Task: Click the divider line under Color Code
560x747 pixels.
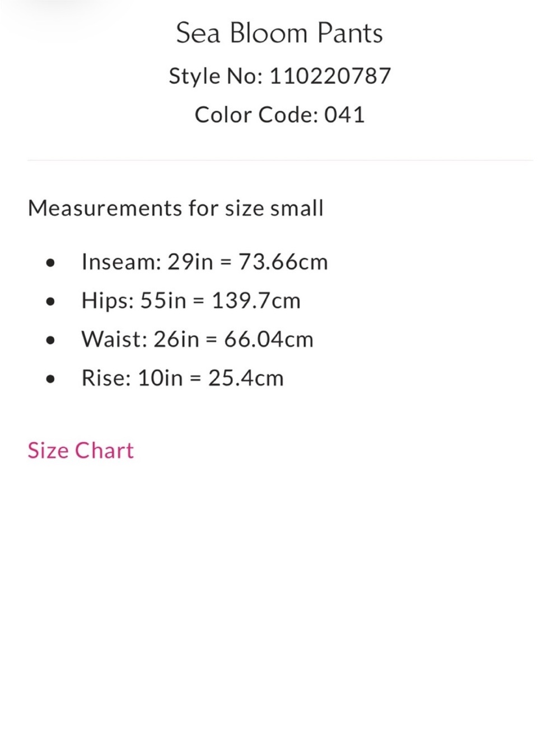Action: coord(280,160)
